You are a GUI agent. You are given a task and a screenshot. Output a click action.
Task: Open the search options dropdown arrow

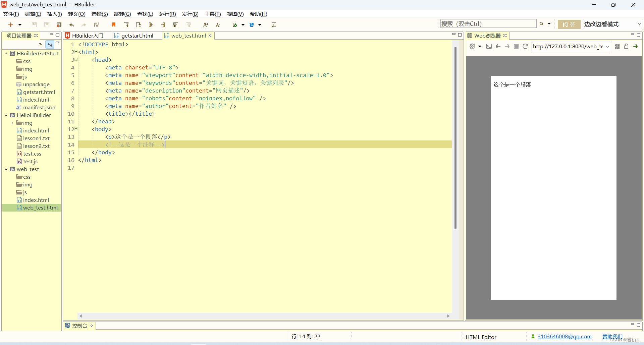549,24
